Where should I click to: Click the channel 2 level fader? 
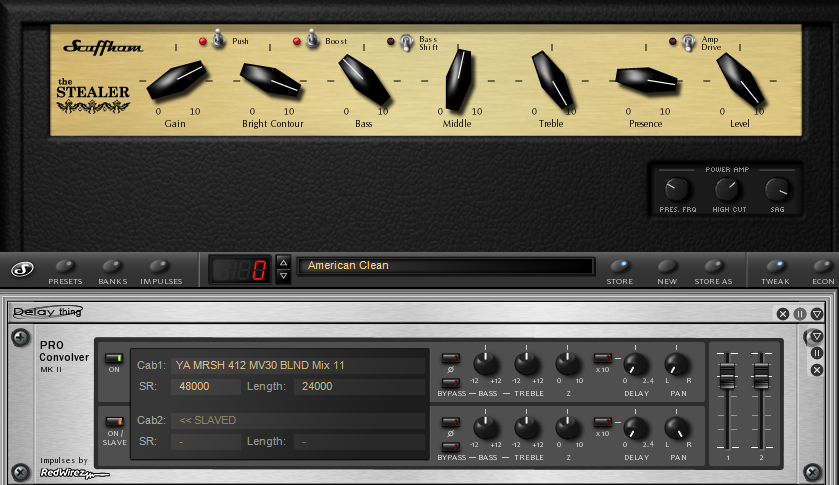[761, 375]
